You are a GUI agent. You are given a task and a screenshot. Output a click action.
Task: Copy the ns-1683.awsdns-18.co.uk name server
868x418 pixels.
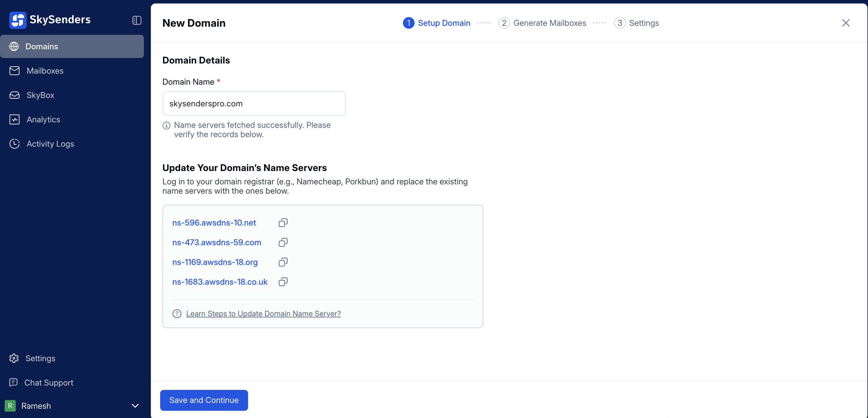[x=283, y=282]
